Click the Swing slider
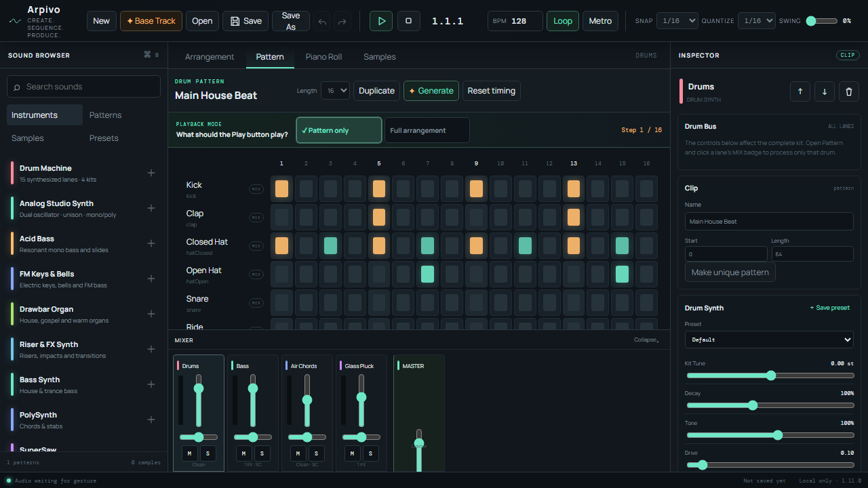The image size is (868, 488). coord(822,21)
